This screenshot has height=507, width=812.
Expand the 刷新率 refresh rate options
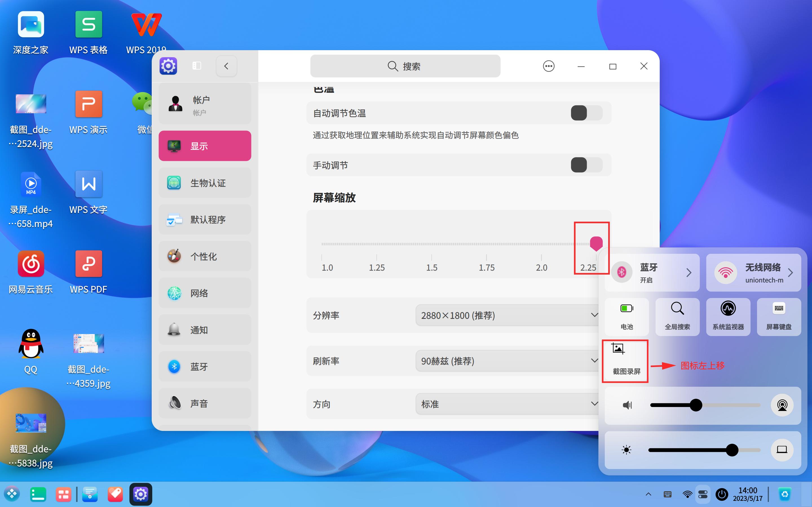click(x=507, y=361)
